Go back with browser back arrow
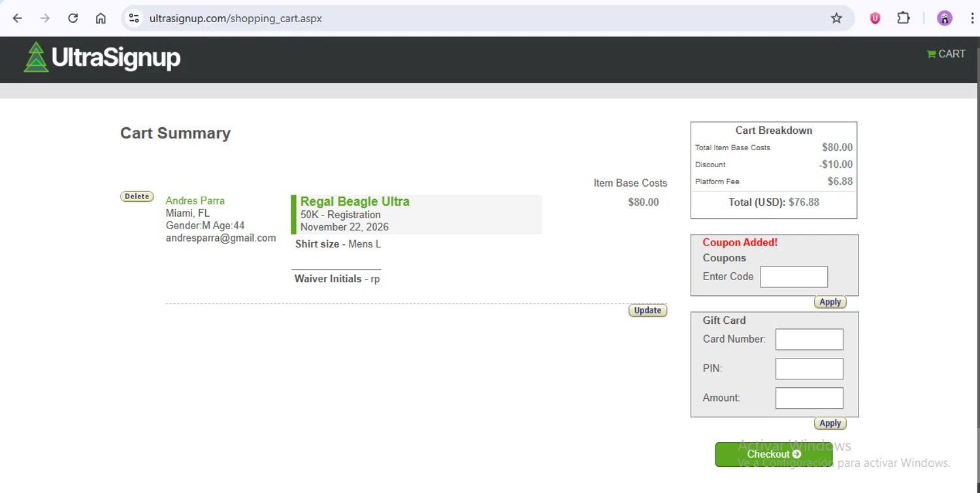 click(x=18, y=18)
